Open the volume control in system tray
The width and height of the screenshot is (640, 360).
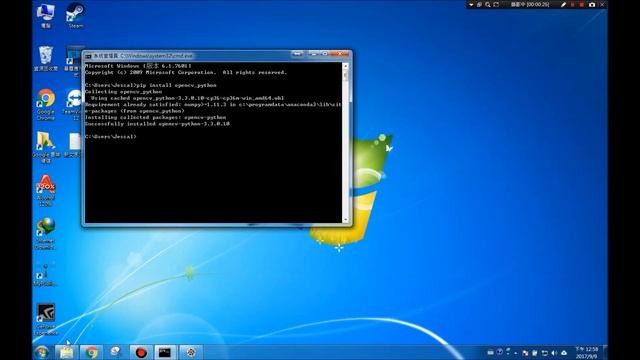click(x=554, y=353)
